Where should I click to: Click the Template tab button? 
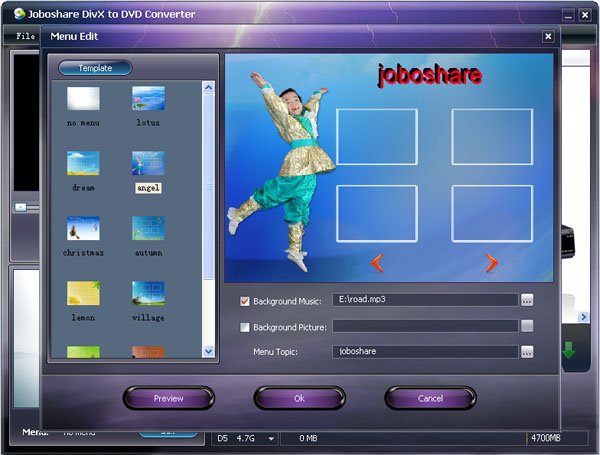(x=95, y=68)
